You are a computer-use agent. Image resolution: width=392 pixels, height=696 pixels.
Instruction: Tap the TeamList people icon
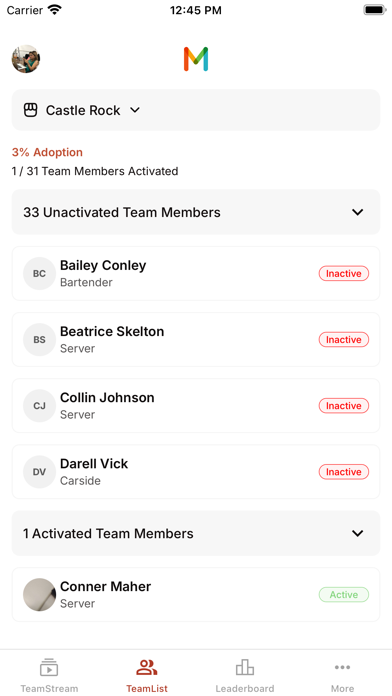point(147,667)
